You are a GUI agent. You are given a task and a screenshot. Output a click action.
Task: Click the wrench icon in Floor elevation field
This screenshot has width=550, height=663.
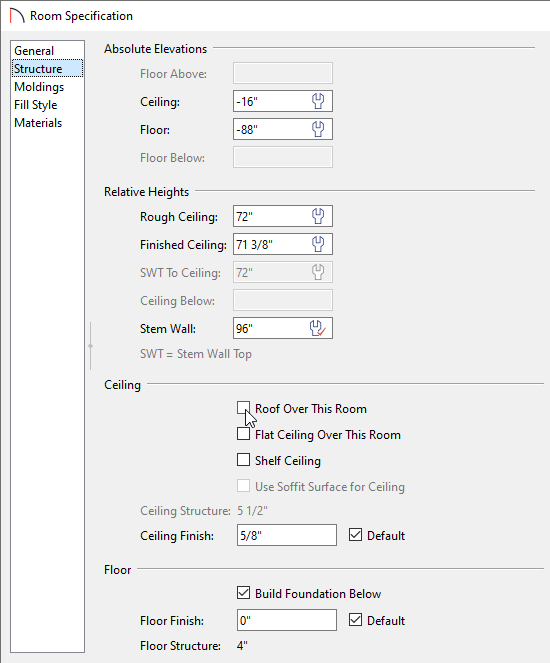(x=318, y=129)
